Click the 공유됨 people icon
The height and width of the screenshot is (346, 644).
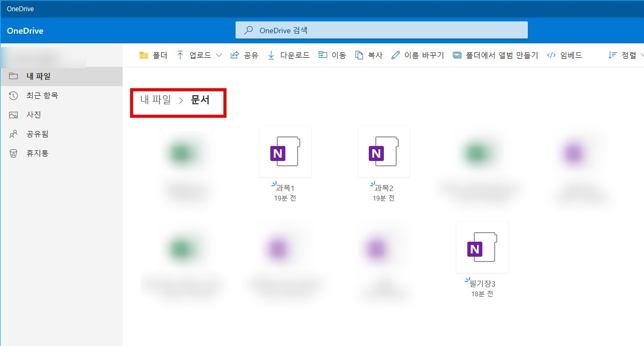tap(14, 134)
